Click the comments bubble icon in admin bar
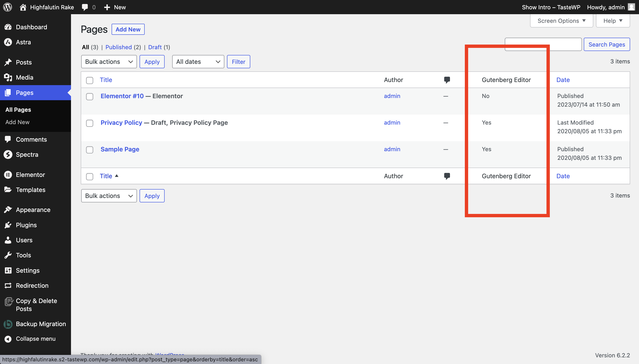This screenshot has height=364, width=639. pyautogui.click(x=85, y=7)
